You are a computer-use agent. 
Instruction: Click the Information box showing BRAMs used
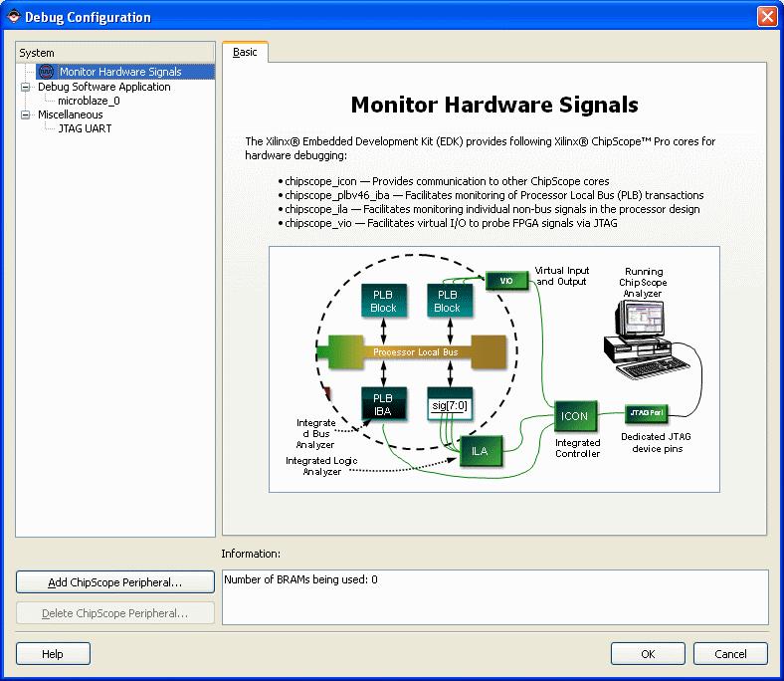(495, 597)
